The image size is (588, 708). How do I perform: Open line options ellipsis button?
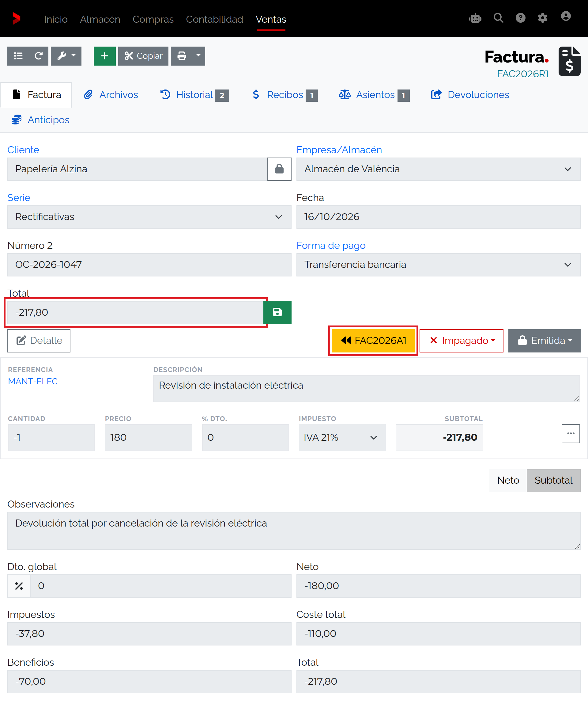[x=571, y=434]
